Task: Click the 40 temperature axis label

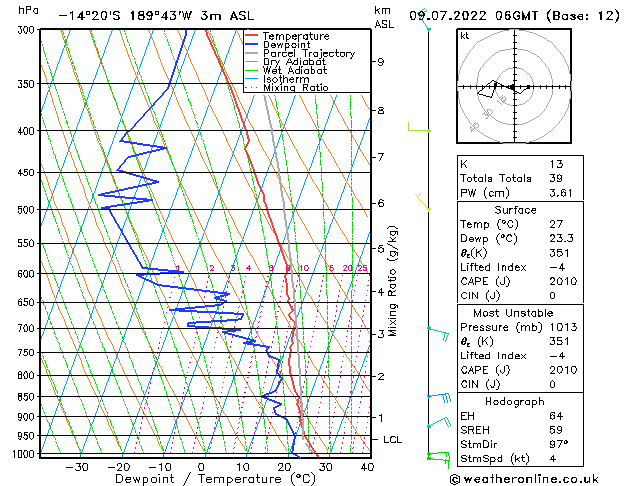Action: coord(367,467)
